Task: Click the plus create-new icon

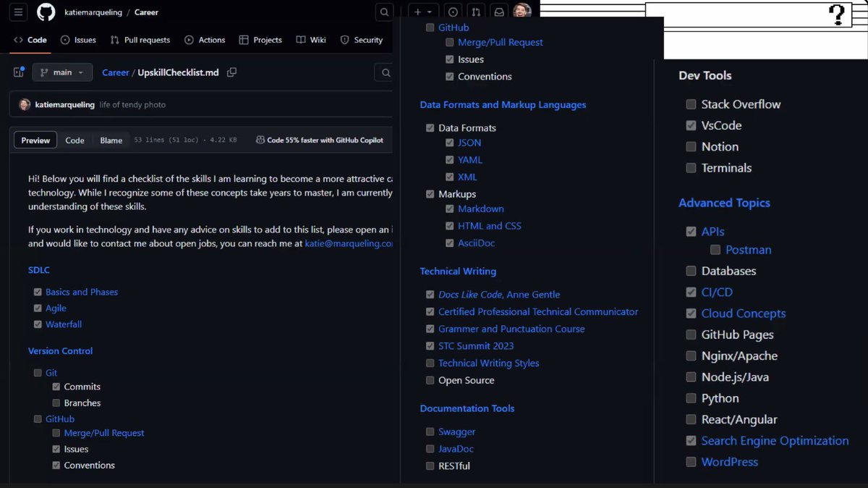Action: click(x=419, y=12)
